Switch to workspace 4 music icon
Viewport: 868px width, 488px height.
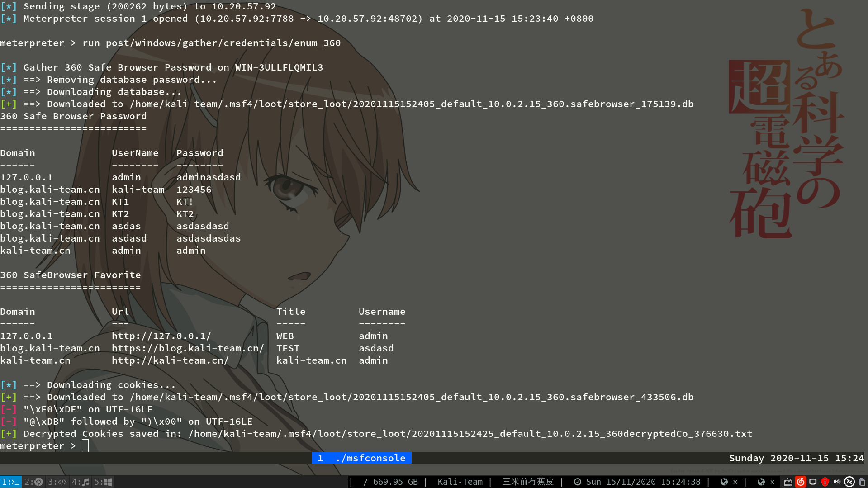tap(81, 482)
